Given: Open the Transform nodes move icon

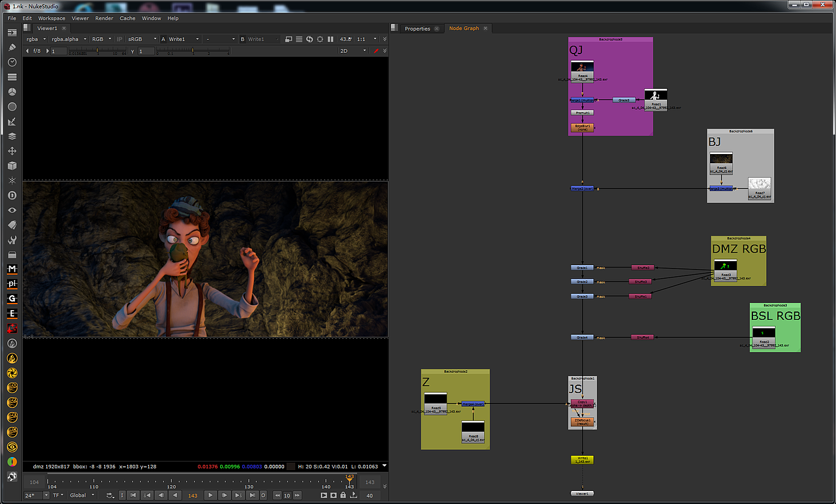Looking at the screenshot, I should tap(12, 151).
